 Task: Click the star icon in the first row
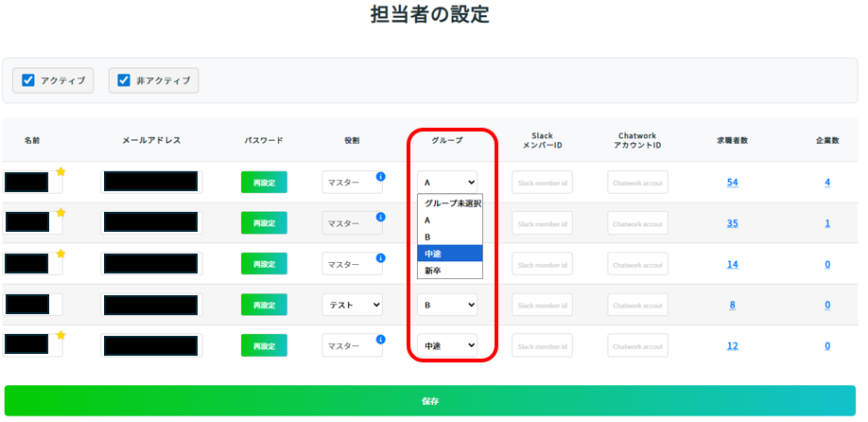point(61,172)
